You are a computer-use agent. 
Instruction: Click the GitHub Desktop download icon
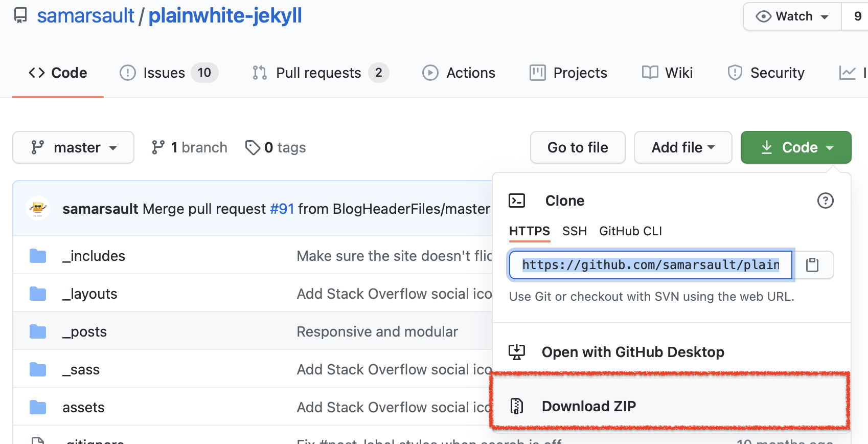coord(517,352)
